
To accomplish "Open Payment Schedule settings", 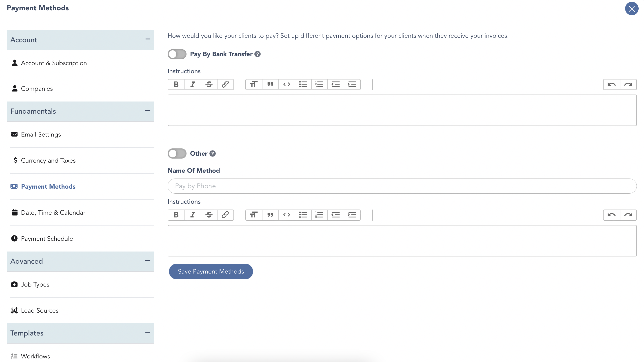I will pyautogui.click(x=42, y=238).
